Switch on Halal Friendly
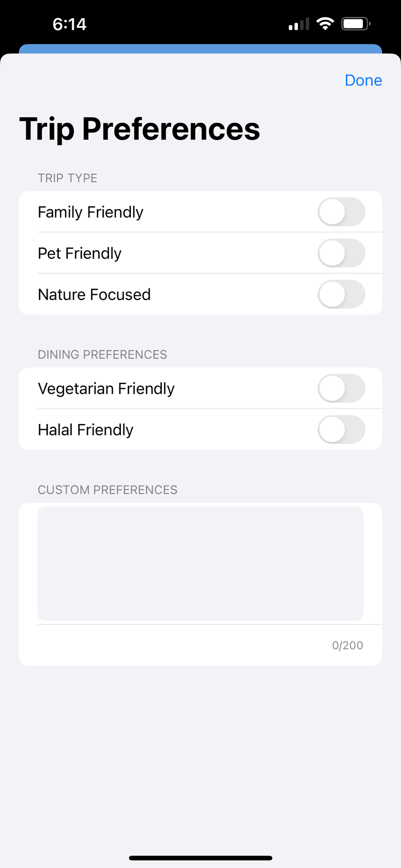 click(341, 430)
